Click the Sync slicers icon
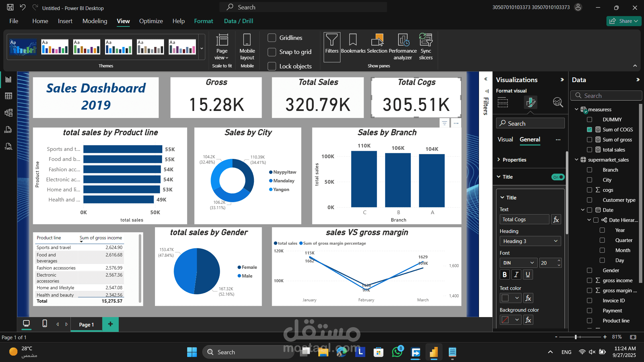The image size is (644, 362). click(426, 46)
